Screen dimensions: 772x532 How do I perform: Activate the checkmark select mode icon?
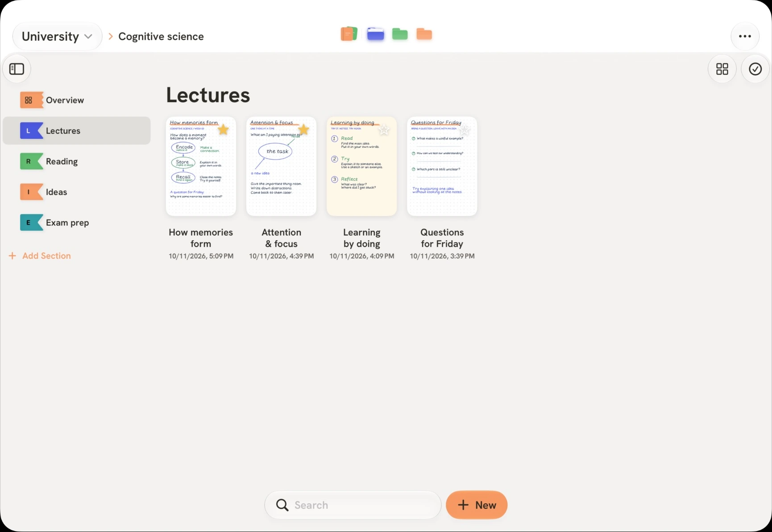pos(755,69)
